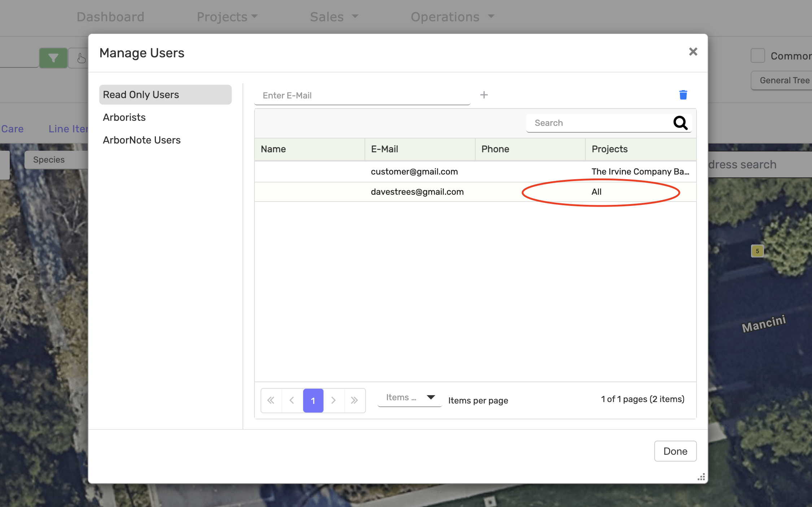Go to last page of users

pyautogui.click(x=354, y=400)
